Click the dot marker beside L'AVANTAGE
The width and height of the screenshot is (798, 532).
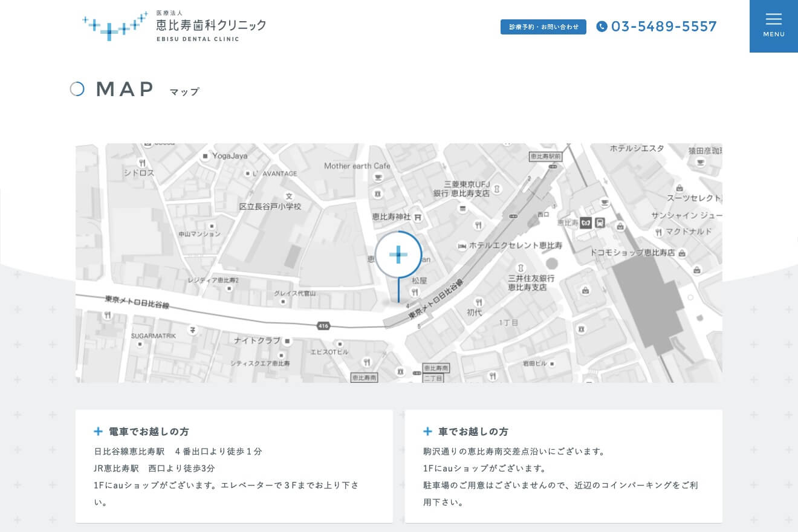(x=247, y=174)
